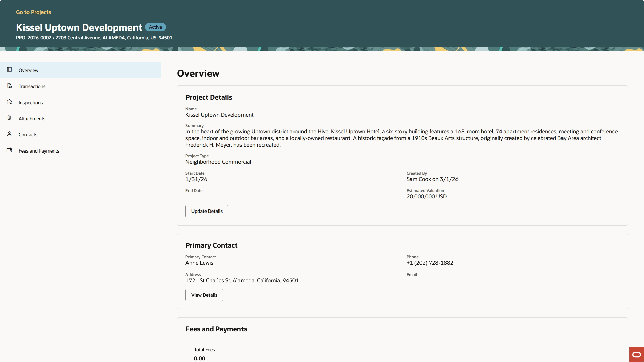
Task: Click the Update Details button
Action: 207,211
